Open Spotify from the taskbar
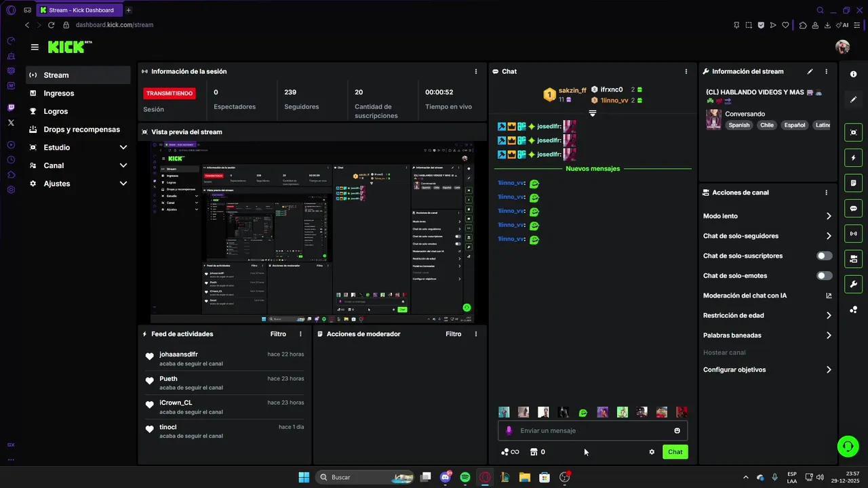 (x=465, y=477)
